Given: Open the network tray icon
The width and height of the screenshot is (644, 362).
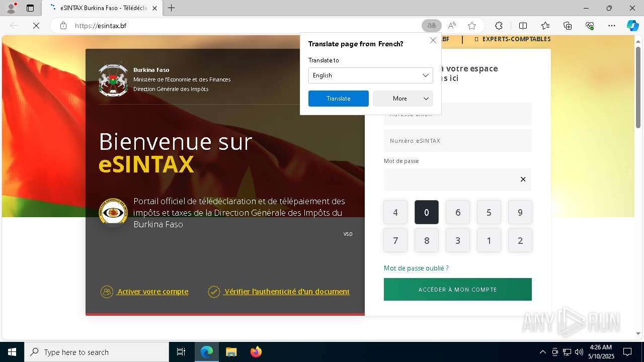Looking at the screenshot, I should pyautogui.click(x=567, y=352).
